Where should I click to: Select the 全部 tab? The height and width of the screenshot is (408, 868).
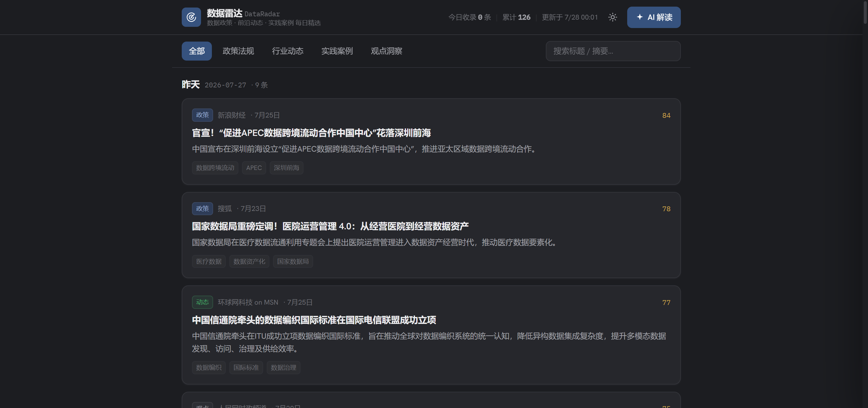click(x=197, y=51)
